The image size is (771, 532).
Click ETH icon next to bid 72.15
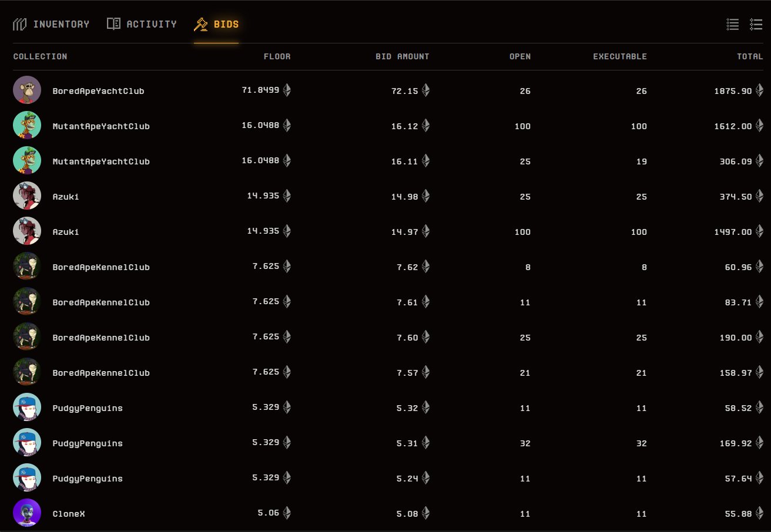[425, 90]
